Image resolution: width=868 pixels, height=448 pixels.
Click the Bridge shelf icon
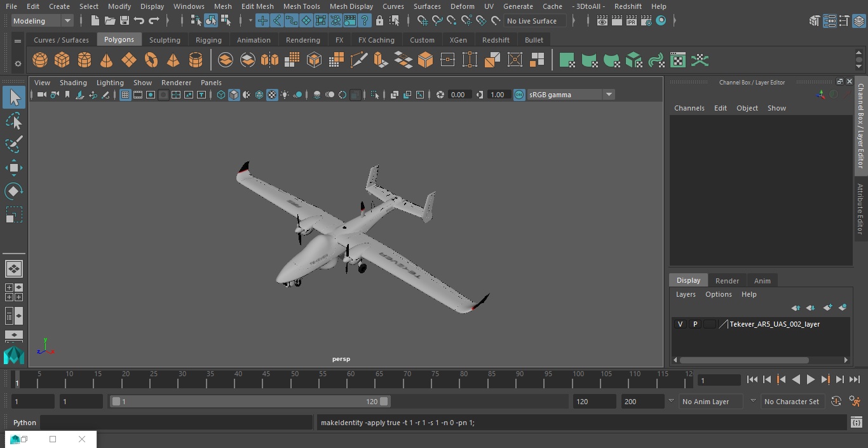(403, 60)
